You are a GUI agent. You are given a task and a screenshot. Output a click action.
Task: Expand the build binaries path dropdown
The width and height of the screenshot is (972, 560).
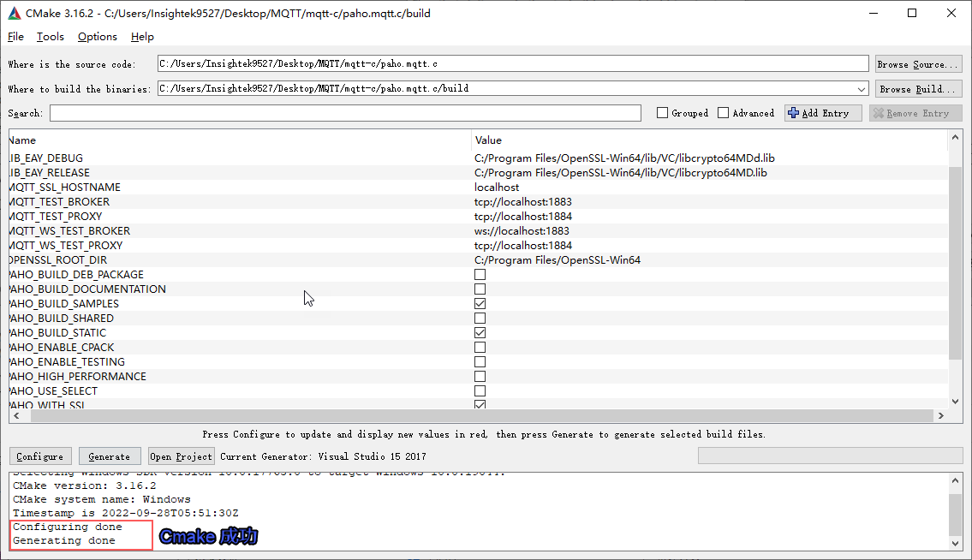click(x=861, y=89)
